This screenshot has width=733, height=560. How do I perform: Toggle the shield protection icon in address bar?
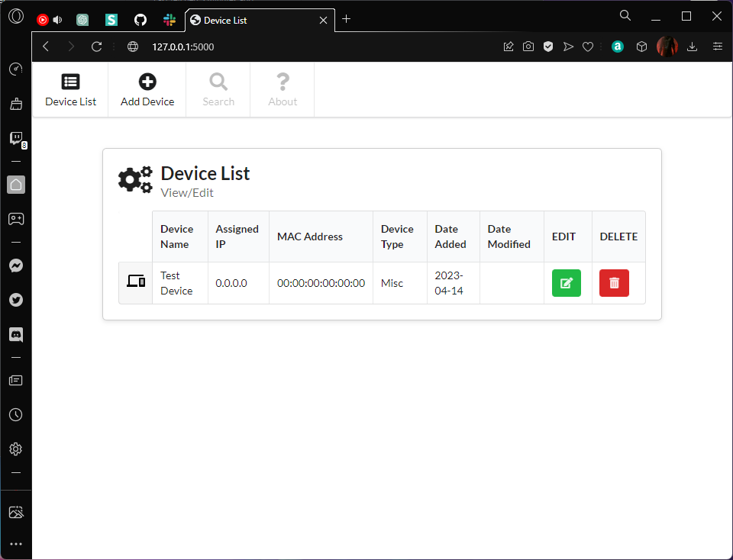(548, 47)
